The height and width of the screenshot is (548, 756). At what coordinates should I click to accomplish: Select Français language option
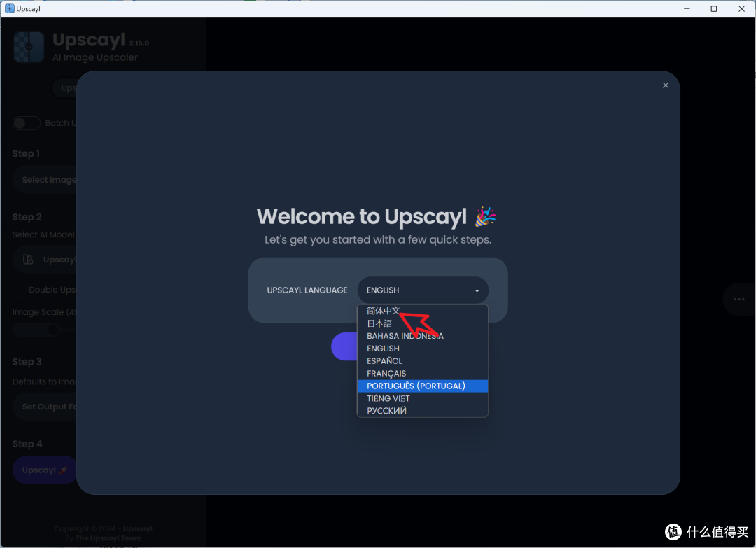[x=422, y=374]
